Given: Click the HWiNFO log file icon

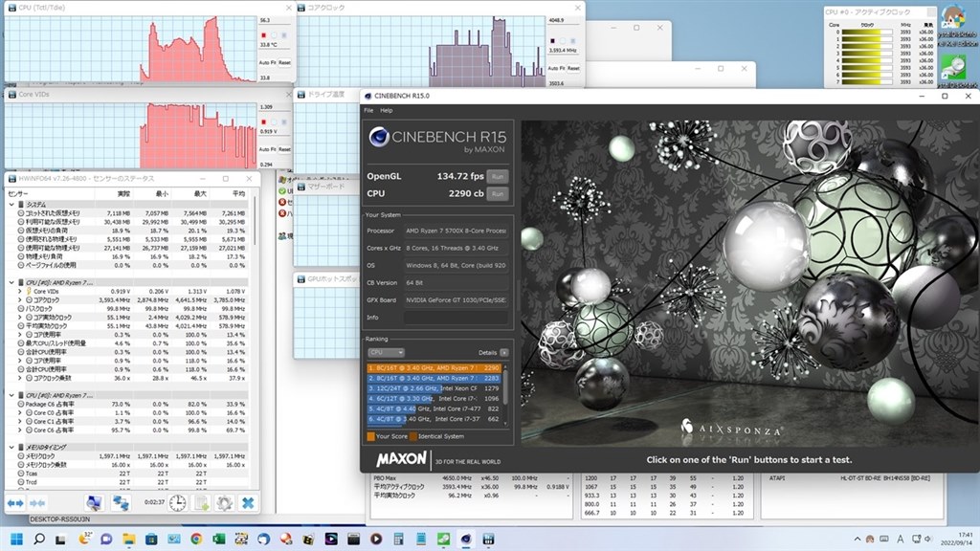Looking at the screenshot, I should click(x=201, y=503).
